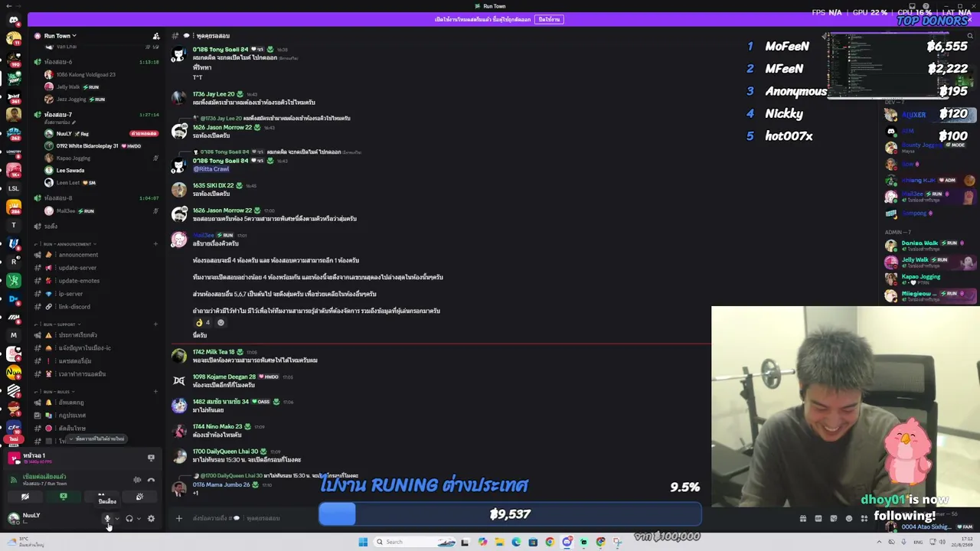Image resolution: width=980 pixels, height=551 pixels.
Task: Open Google Chrome from the taskbar
Action: click(550, 542)
